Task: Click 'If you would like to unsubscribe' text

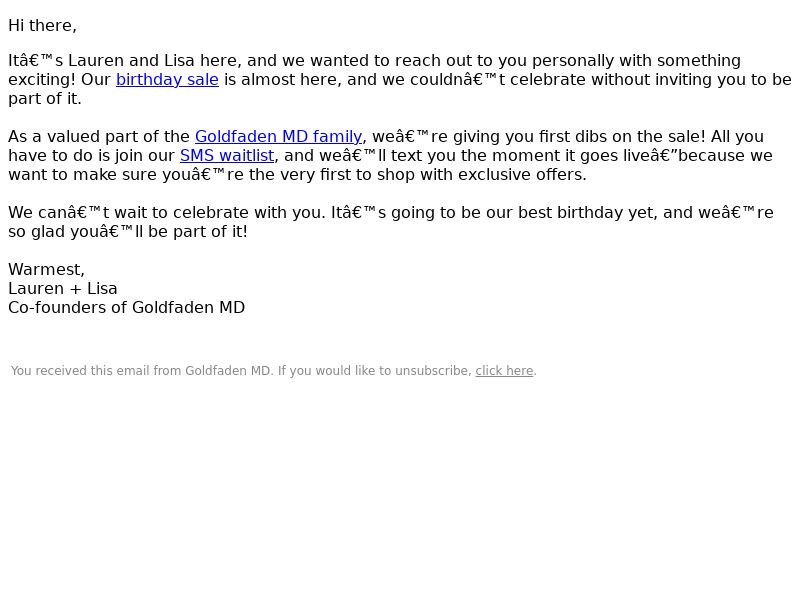Action: click(x=374, y=371)
